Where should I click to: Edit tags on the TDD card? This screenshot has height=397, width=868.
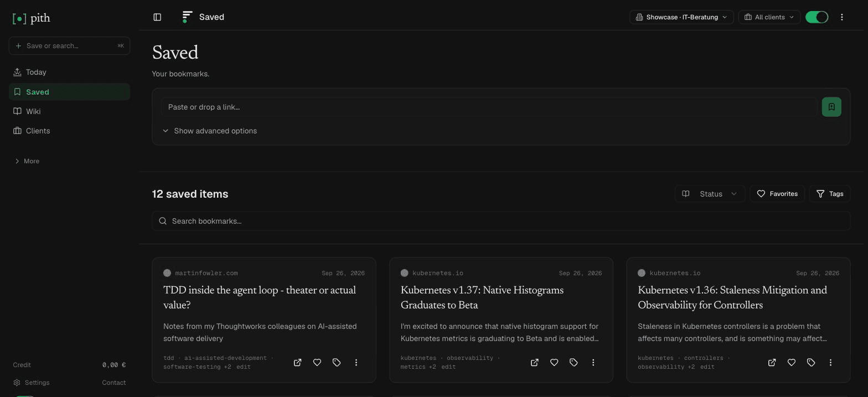click(244, 367)
